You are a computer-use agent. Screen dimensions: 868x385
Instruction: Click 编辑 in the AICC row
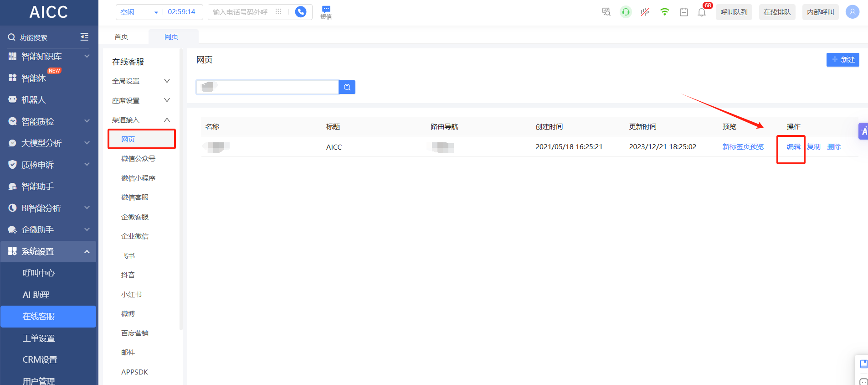point(794,146)
